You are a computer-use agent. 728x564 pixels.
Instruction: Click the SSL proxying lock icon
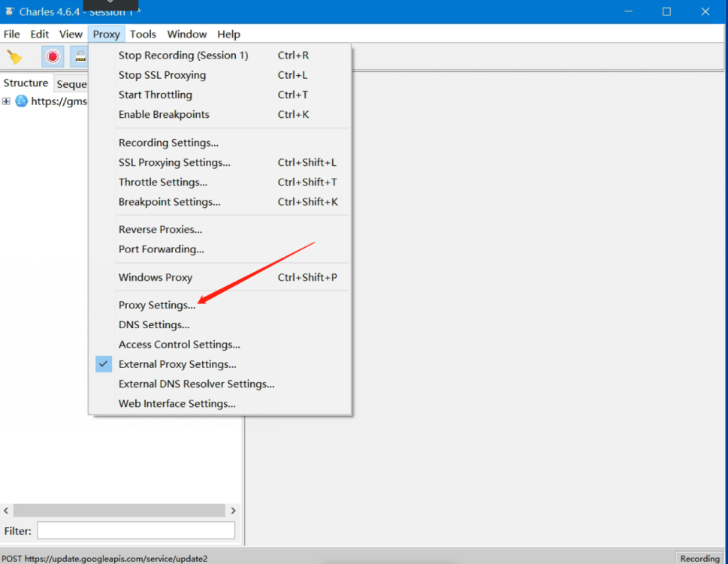coord(80,56)
